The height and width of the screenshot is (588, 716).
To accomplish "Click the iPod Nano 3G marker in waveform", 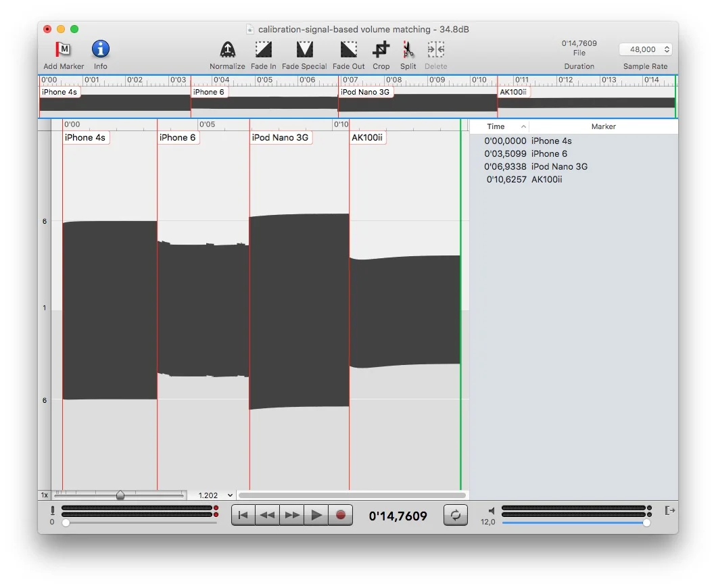I will (x=281, y=137).
